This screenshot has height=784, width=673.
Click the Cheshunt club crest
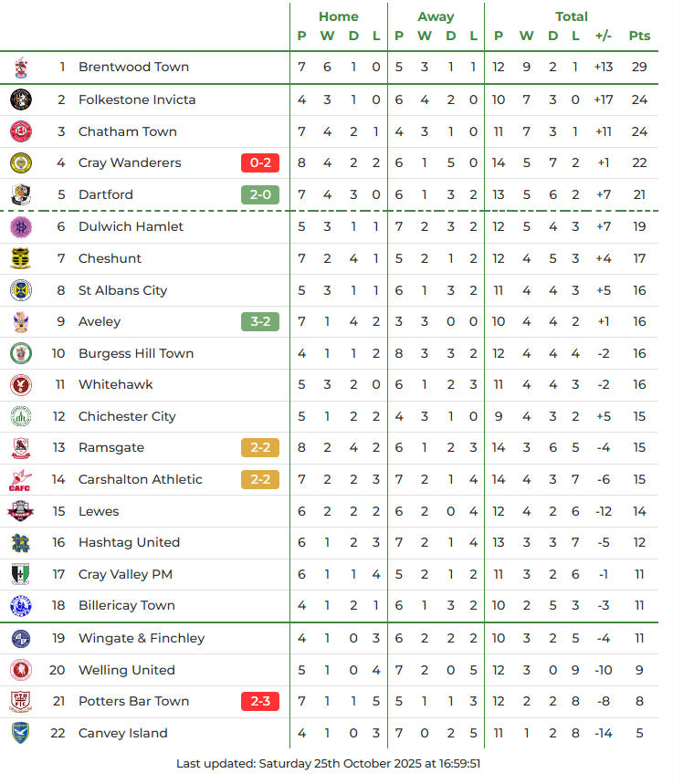pos(21,258)
